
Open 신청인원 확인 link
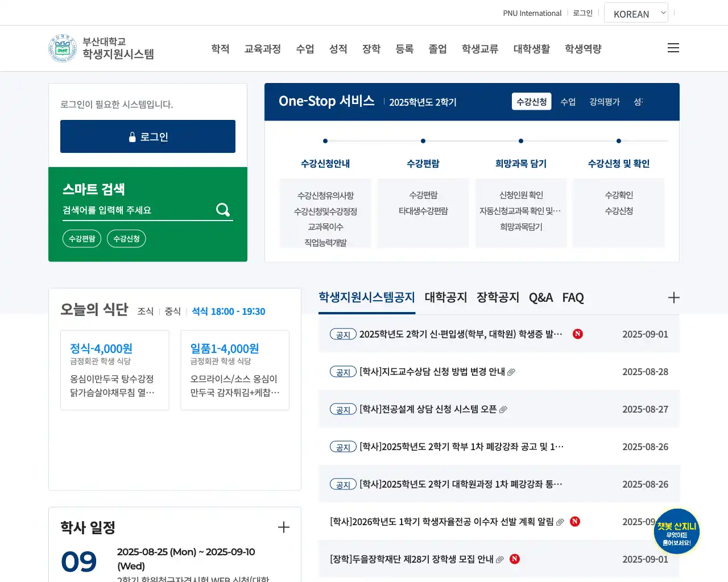521,195
